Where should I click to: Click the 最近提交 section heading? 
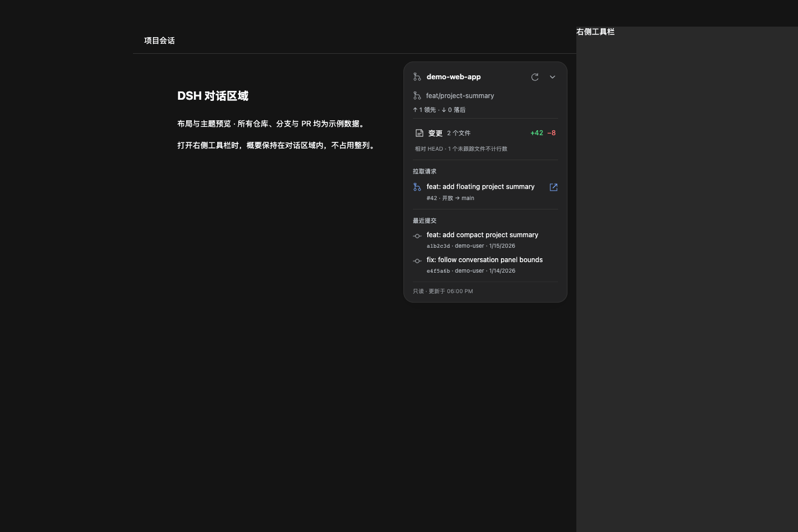pyautogui.click(x=424, y=221)
